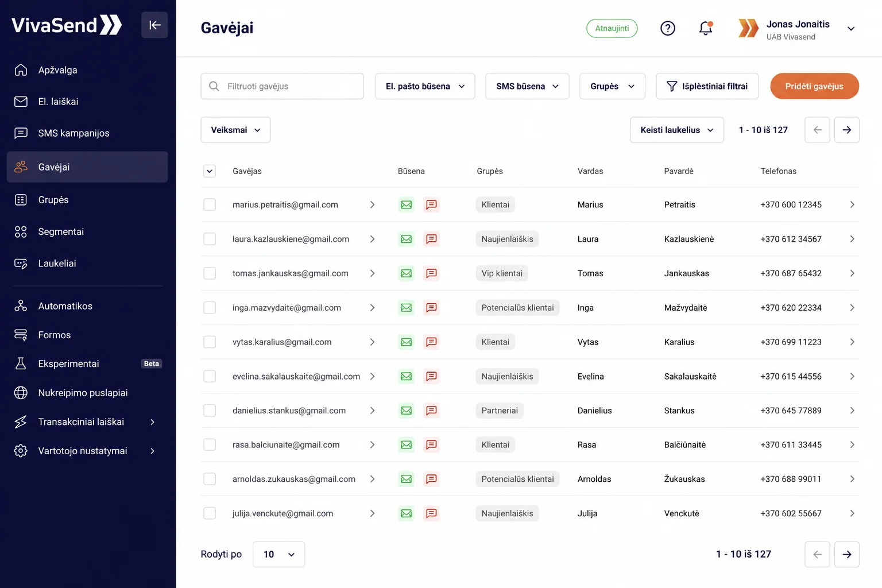The width and height of the screenshot is (882, 588).
Task: Click the Pridėti gavėjus button
Action: click(814, 86)
